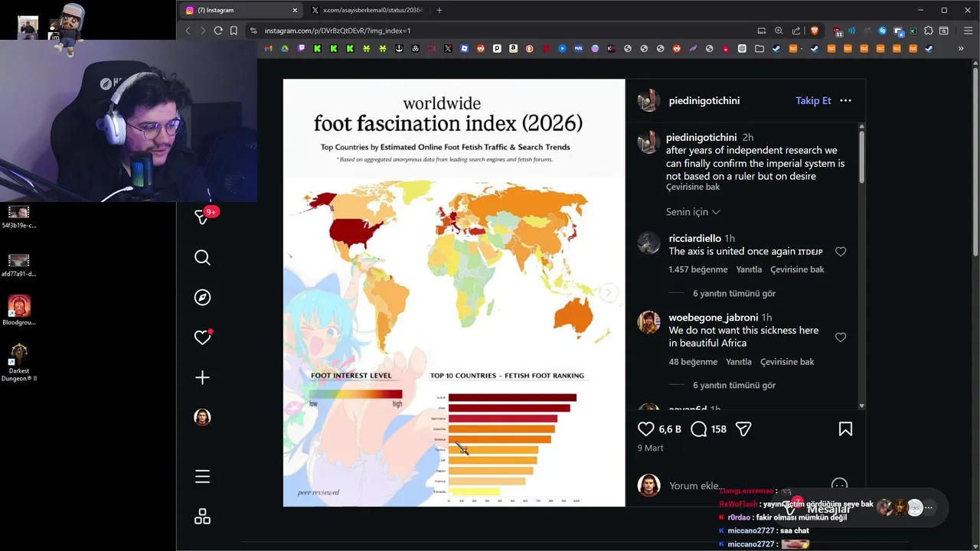Open profile avatar in Instagram sidebar
The height and width of the screenshot is (551, 980).
click(202, 417)
